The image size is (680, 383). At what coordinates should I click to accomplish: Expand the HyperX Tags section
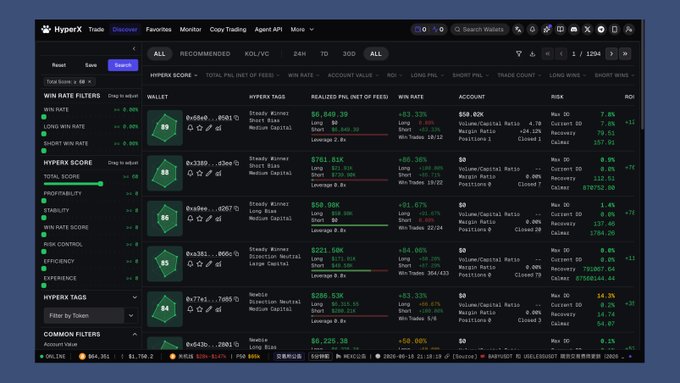pyautogui.click(x=134, y=298)
